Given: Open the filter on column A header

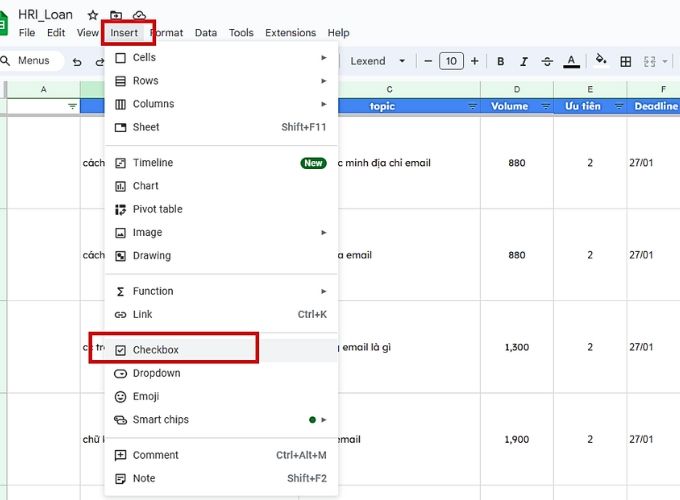Looking at the screenshot, I should point(72,106).
